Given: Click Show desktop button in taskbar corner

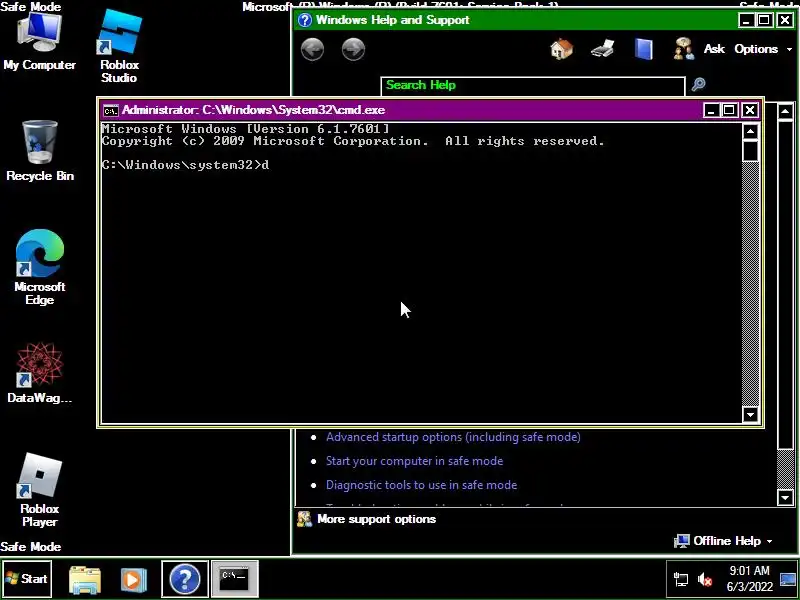Looking at the screenshot, I should [789, 579].
